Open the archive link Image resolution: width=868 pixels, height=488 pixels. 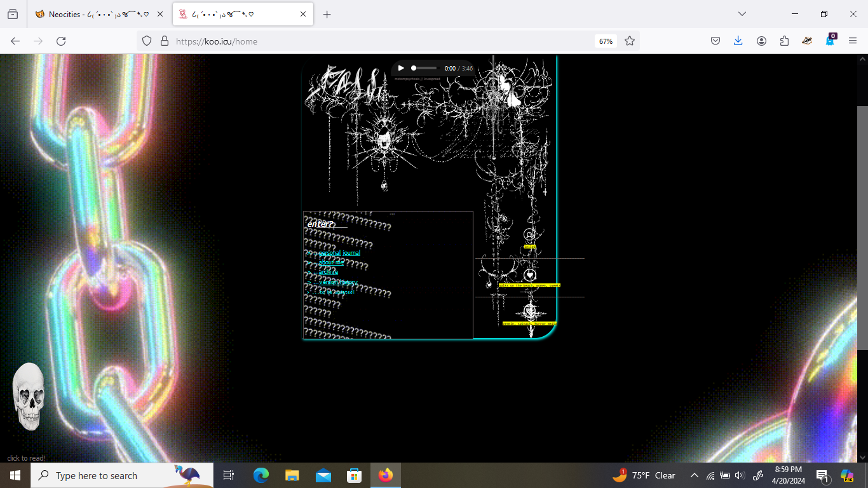[x=329, y=272]
